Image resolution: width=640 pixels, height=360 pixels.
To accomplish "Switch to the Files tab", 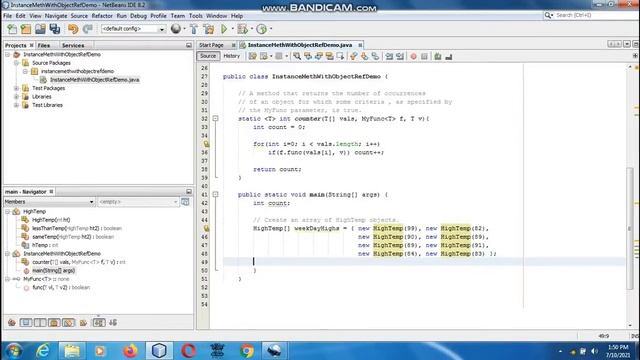I will click(x=44, y=45).
